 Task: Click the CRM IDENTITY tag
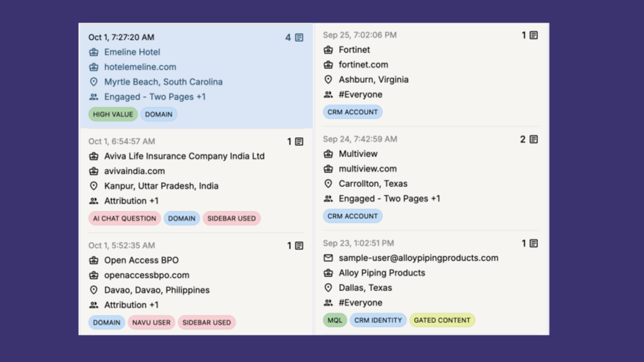pos(378,320)
